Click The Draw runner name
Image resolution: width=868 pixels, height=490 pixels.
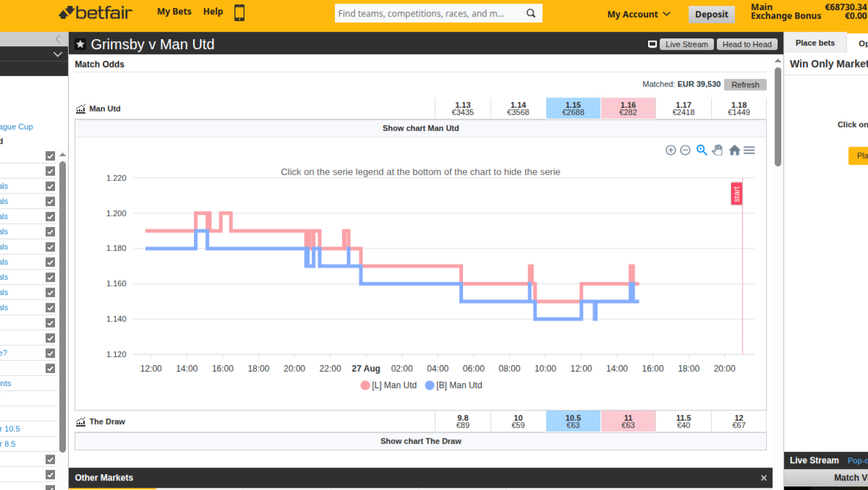tap(107, 421)
